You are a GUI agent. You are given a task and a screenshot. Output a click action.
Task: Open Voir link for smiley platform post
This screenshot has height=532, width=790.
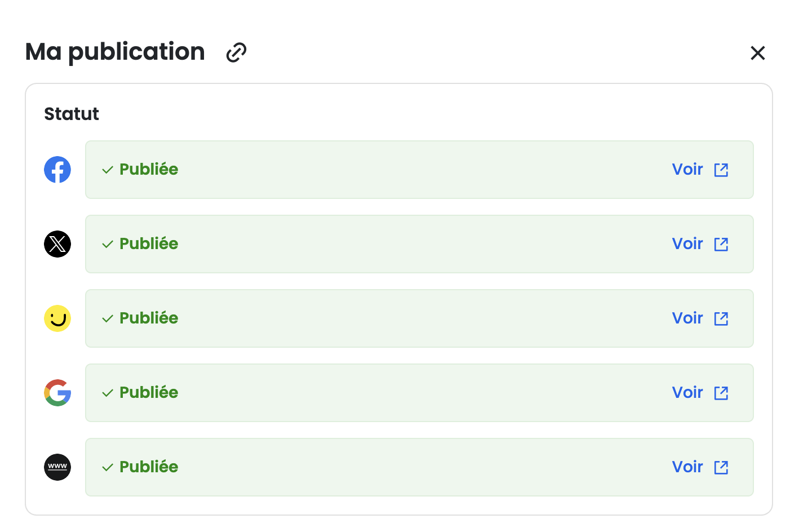(x=687, y=318)
